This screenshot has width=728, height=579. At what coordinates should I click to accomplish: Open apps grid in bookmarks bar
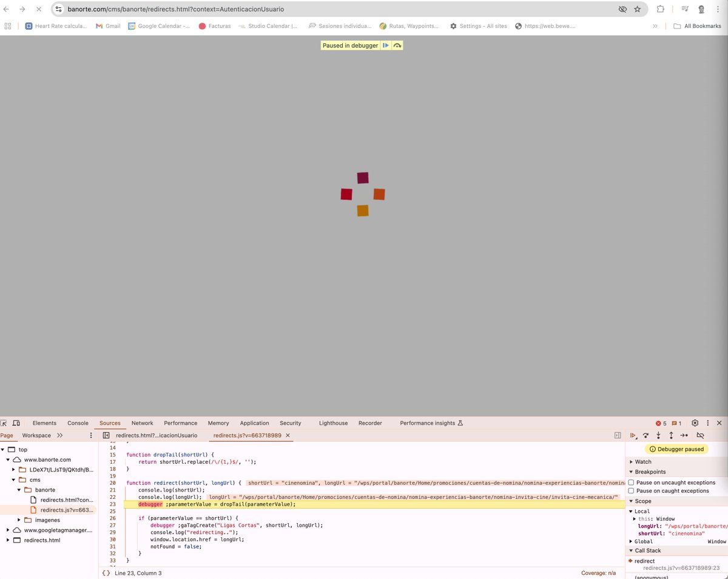[x=8, y=26]
